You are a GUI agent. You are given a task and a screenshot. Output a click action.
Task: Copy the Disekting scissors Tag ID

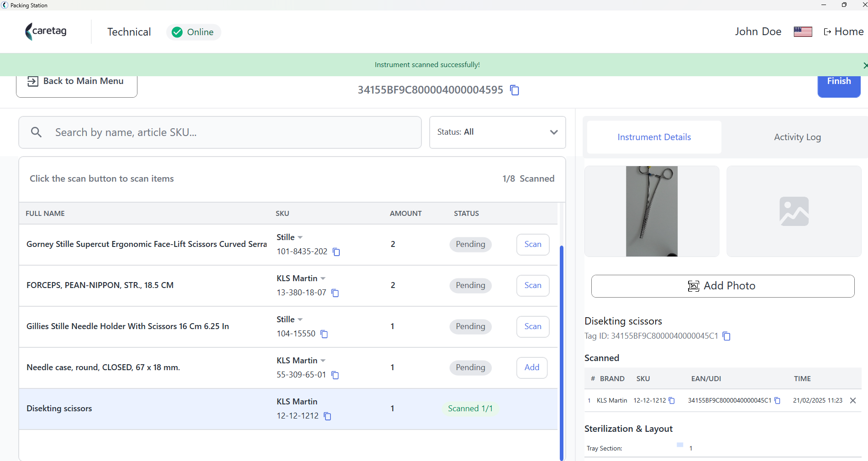tap(726, 336)
